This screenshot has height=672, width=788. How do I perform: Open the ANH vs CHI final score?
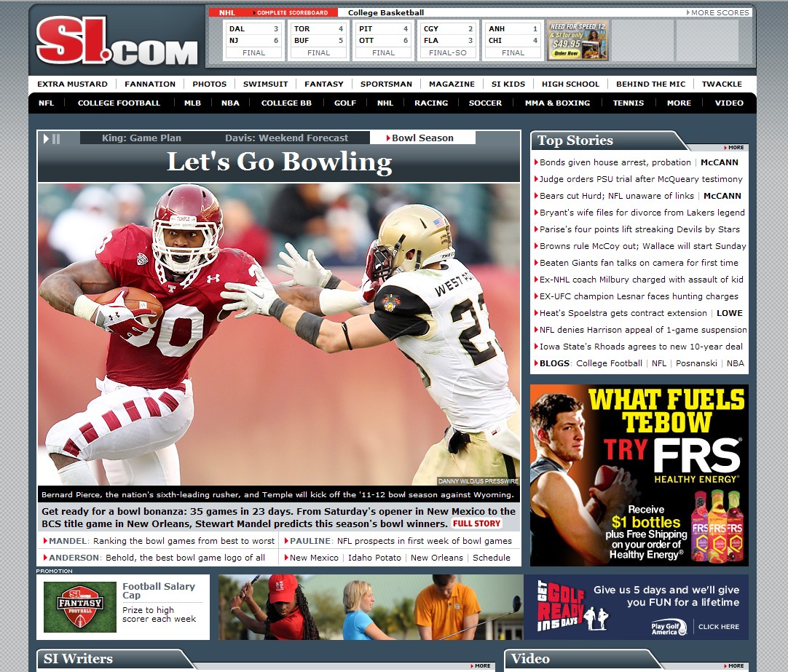click(513, 41)
